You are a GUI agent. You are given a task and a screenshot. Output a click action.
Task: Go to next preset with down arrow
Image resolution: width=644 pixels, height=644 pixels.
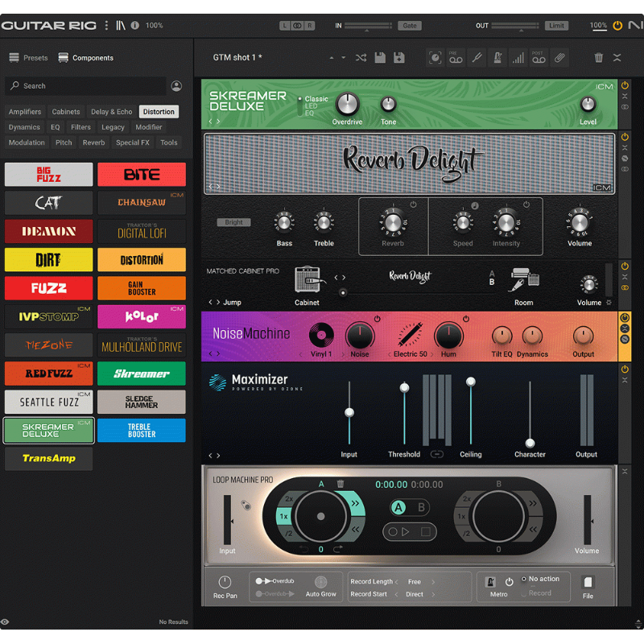click(344, 58)
